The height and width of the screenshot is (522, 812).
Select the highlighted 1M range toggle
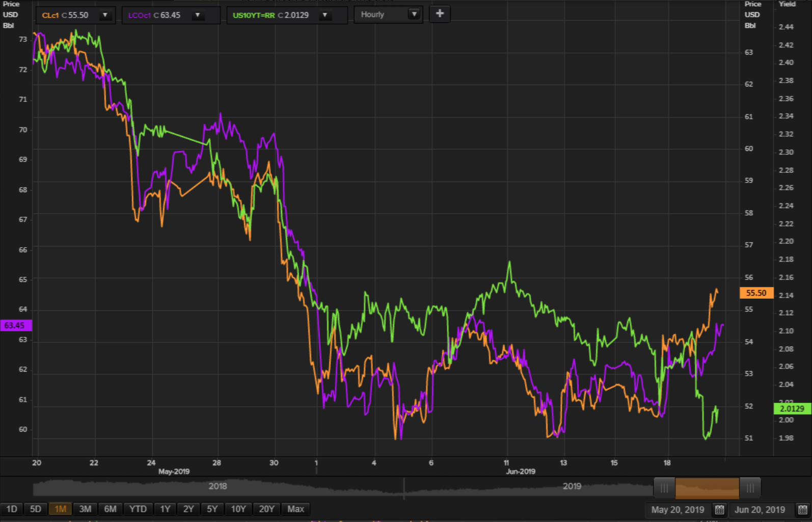(60, 509)
